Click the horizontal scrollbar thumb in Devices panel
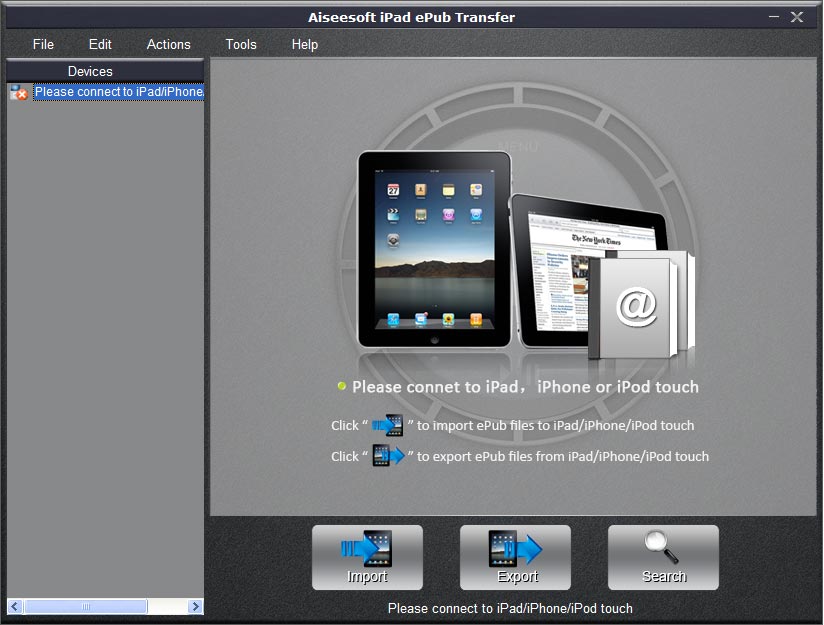 tap(86, 607)
